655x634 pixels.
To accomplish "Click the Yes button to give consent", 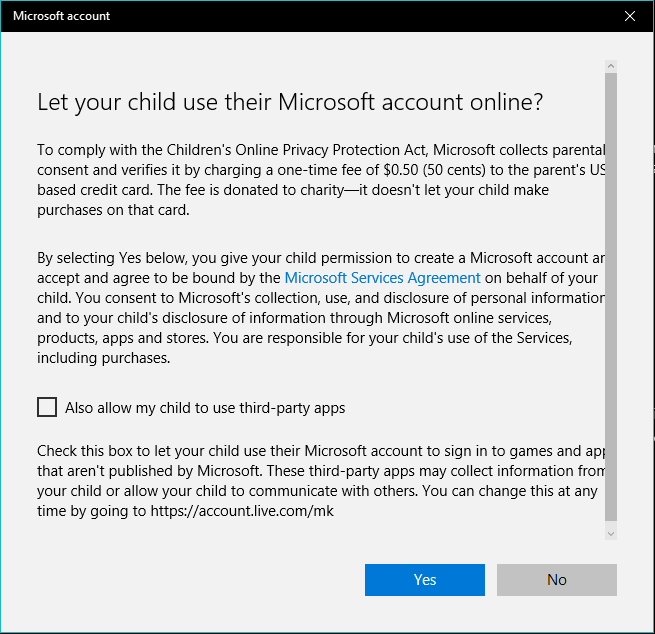I will [x=425, y=580].
